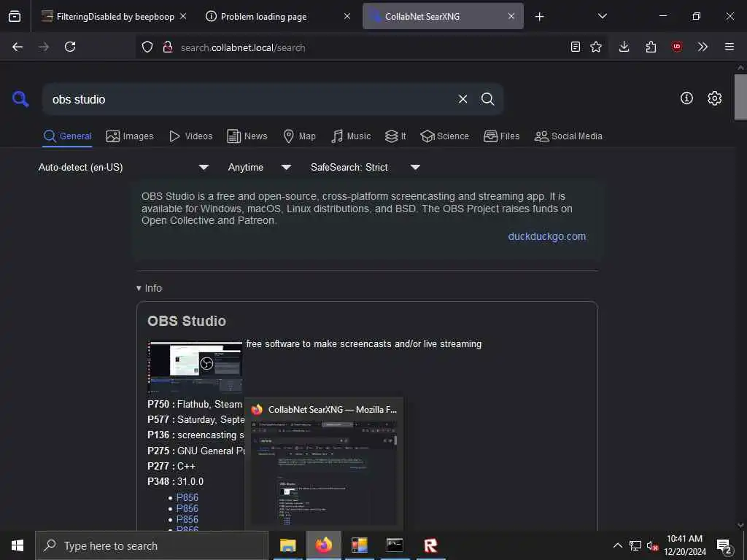Click the P277 : C++ row

171,466
